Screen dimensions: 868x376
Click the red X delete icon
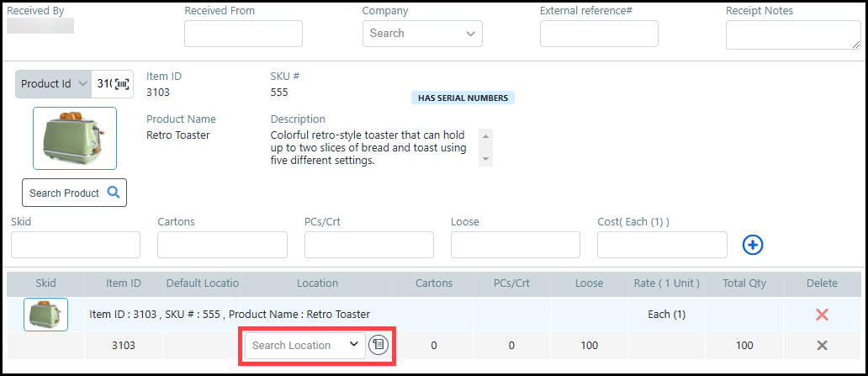pyautogui.click(x=822, y=315)
